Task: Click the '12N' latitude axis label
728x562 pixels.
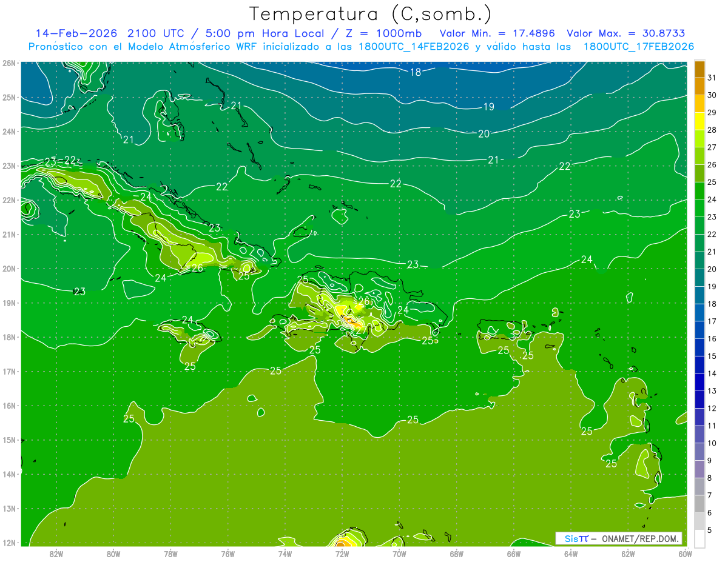Action: tap(9, 543)
